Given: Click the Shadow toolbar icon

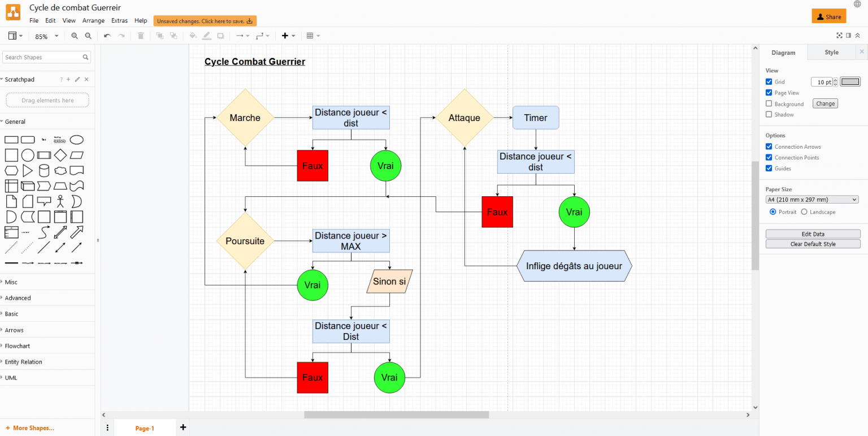Looking at the screenshot, I should 220,35.
